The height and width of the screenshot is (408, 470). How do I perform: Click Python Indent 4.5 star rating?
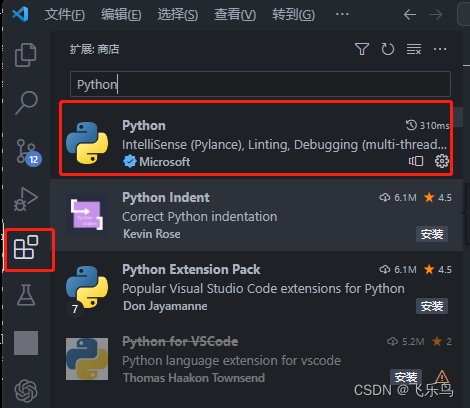pyautogui.click(x=438, y=198)
